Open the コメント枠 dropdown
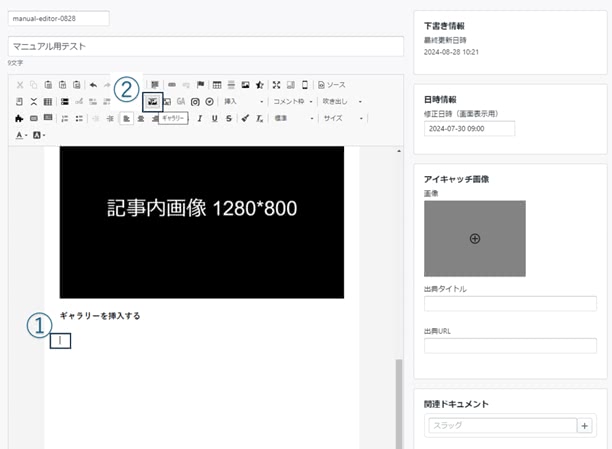The height and width of the screenshot is (449, 612). point(292,102)
